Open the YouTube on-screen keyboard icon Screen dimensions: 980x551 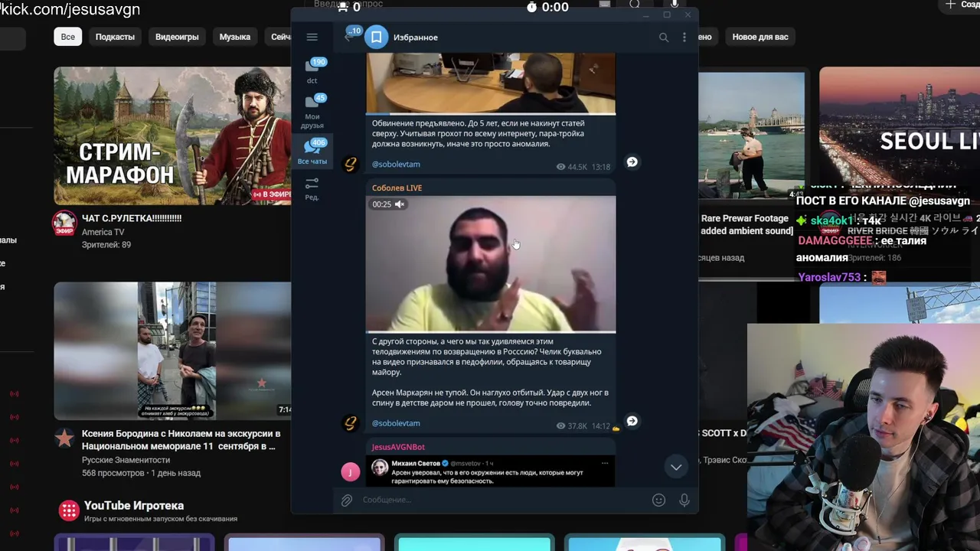coord(605,5)
